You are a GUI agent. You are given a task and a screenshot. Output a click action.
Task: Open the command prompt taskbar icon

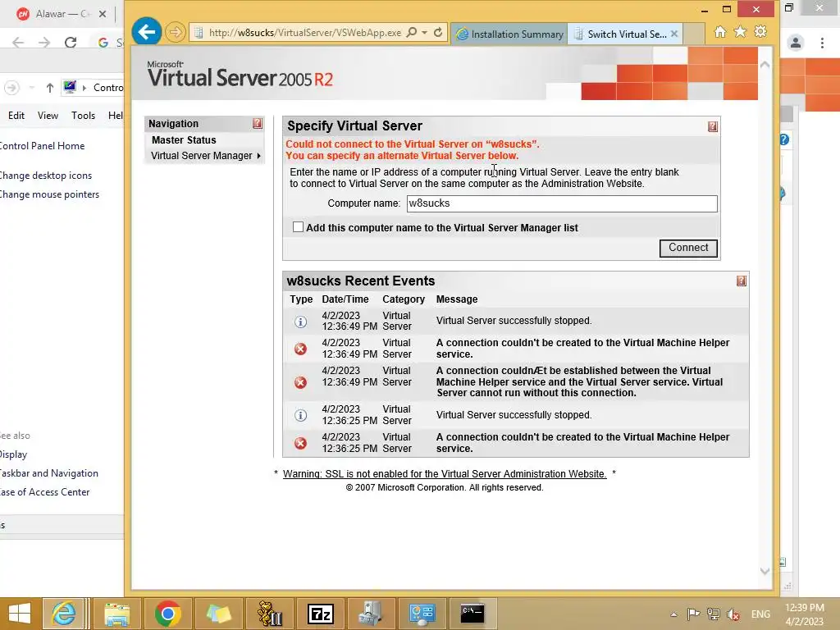472,614
